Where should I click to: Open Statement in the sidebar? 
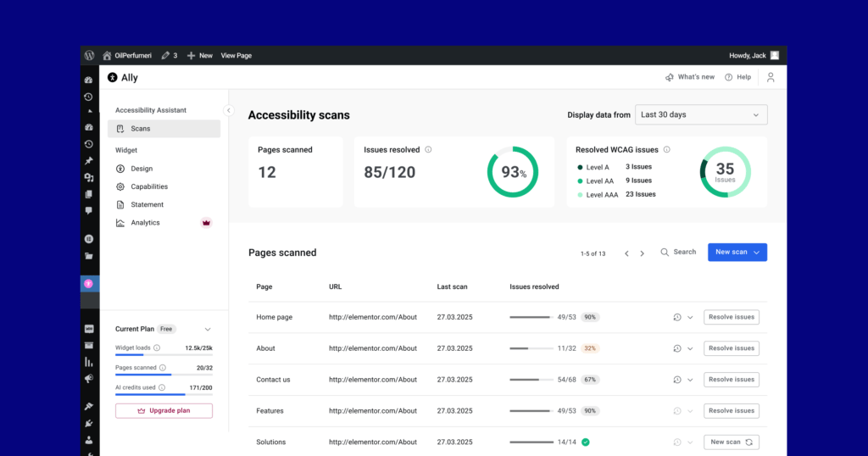147,204
